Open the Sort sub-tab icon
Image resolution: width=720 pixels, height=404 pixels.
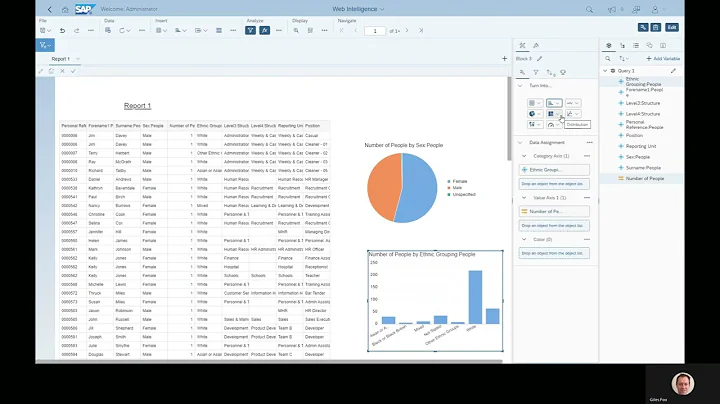(550, 73)
